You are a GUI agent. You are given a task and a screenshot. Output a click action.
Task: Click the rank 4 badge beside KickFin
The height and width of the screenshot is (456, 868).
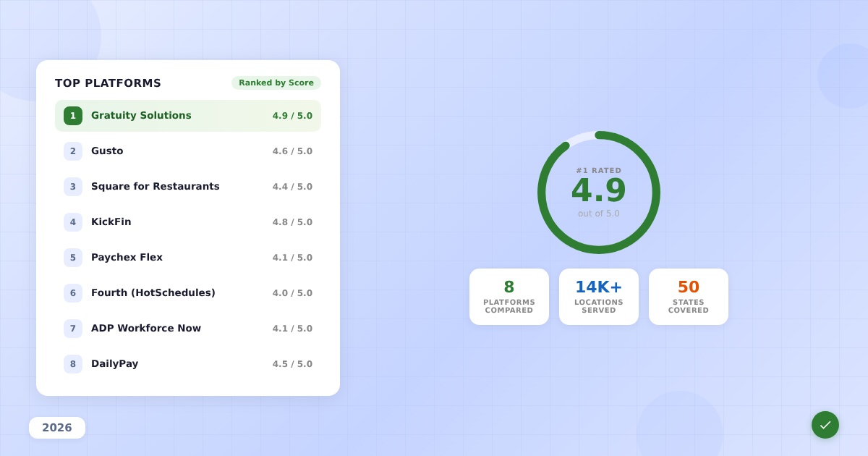(x=73, y=222)
